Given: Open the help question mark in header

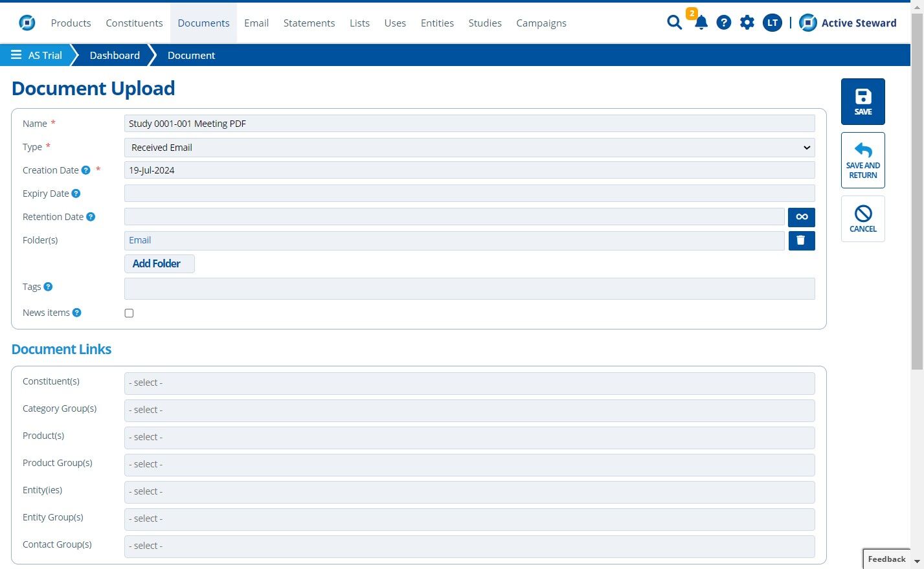Looking at the screenshot, I should (x=724, y=23).
